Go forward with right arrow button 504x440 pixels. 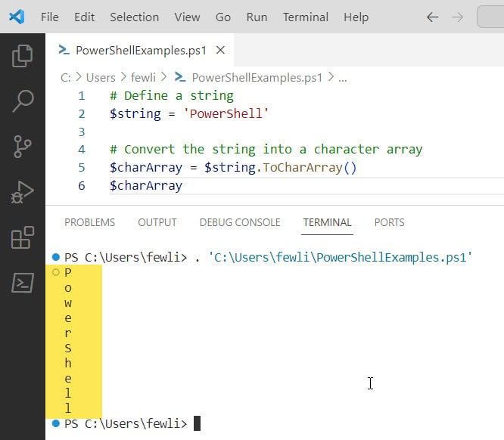click(x=457, y=17)
